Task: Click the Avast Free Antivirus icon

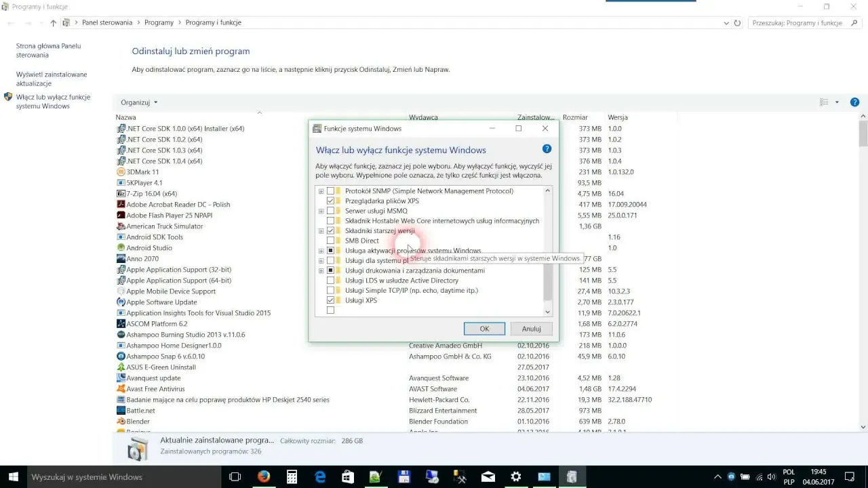Action: click(121, 389)
